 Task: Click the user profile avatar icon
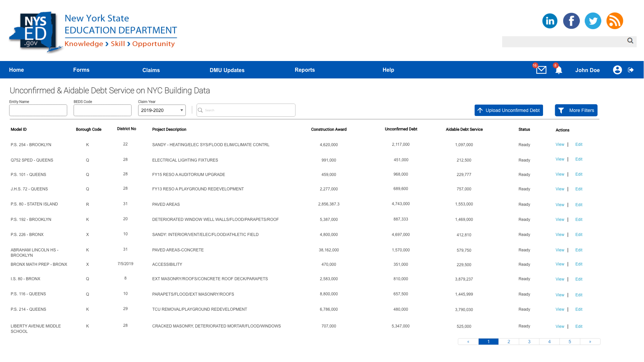tap(617, 70)
